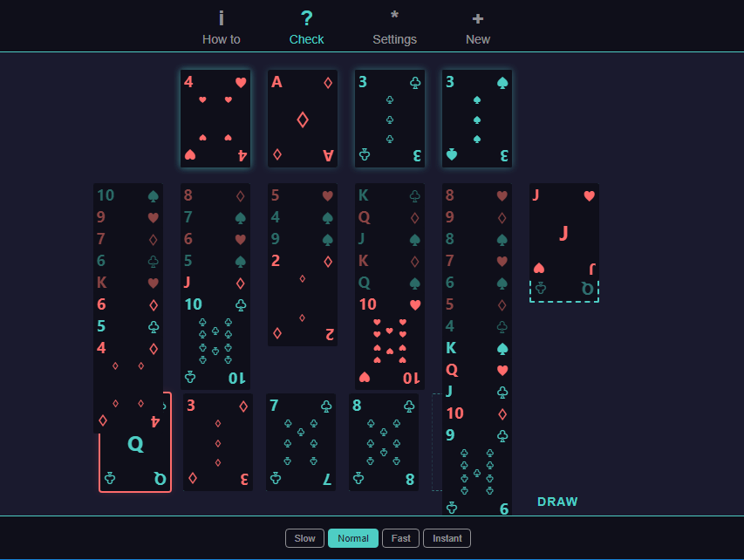Select Normal animation speed
744x560 pixels.
pos(353,538)
